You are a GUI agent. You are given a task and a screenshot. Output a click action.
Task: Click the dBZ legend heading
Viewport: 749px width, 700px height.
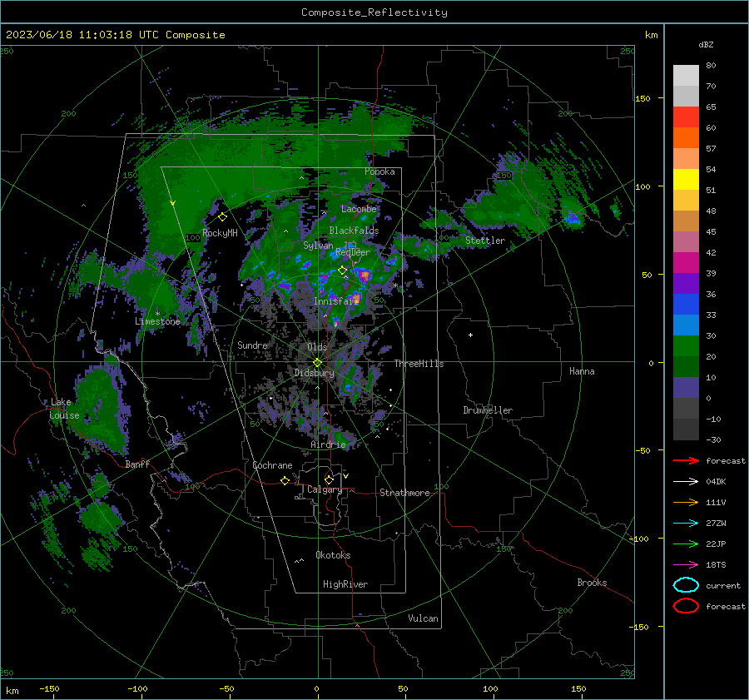tap(706, 45)
